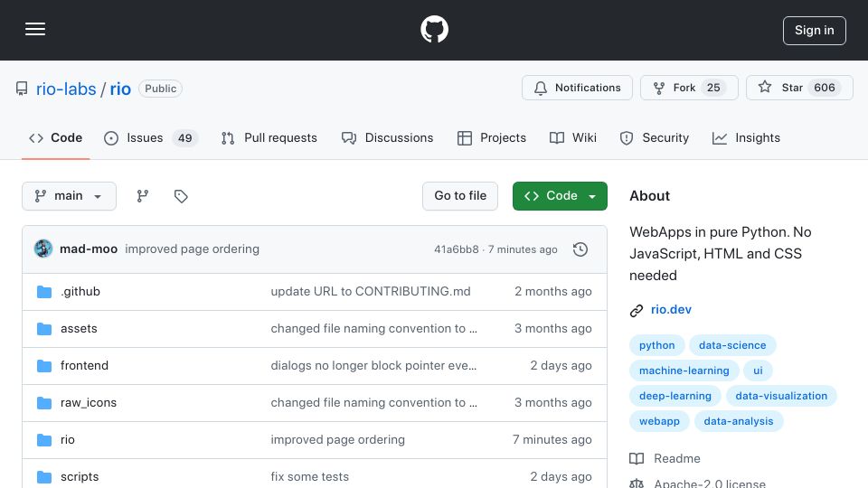This screenshot has width=868, height=488.
Task: Open the 'fix some tests' commit
Action: click(310, 477)
